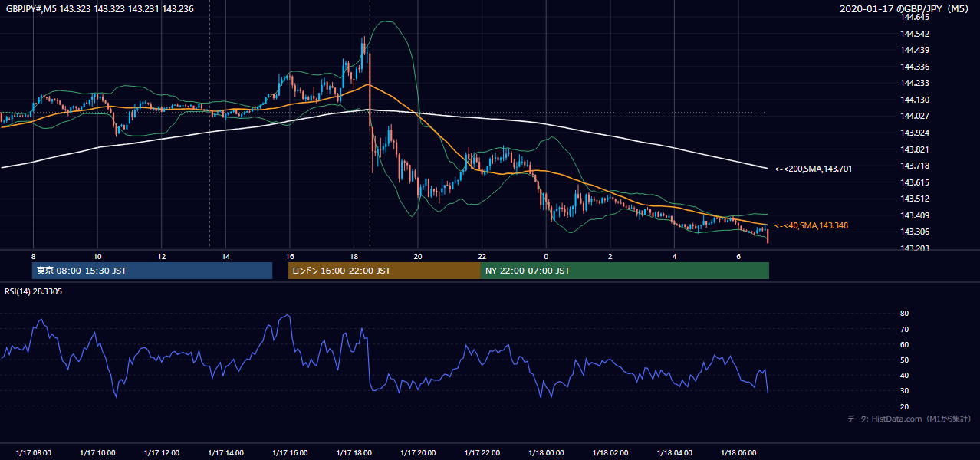This screenshot has height=460, width=980.
Task: Click price axis value 144.233
Action: (916, 83)
